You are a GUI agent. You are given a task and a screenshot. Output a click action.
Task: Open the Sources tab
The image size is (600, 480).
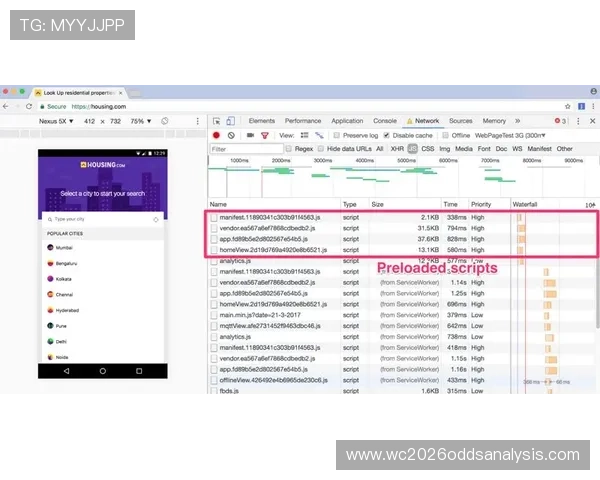pos(460,121)
